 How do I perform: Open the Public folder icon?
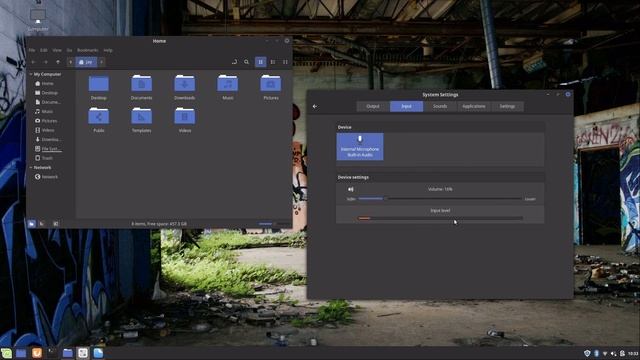click(99, 116)
